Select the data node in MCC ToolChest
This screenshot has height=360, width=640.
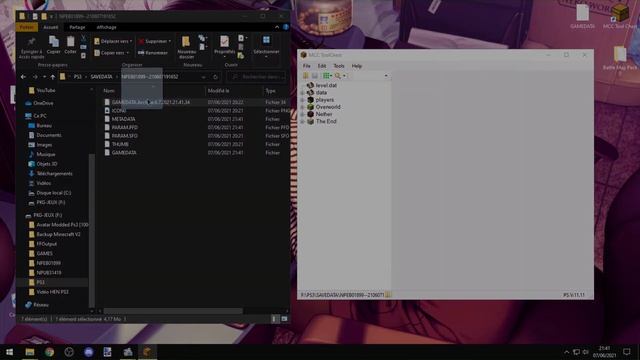(321, 93)
